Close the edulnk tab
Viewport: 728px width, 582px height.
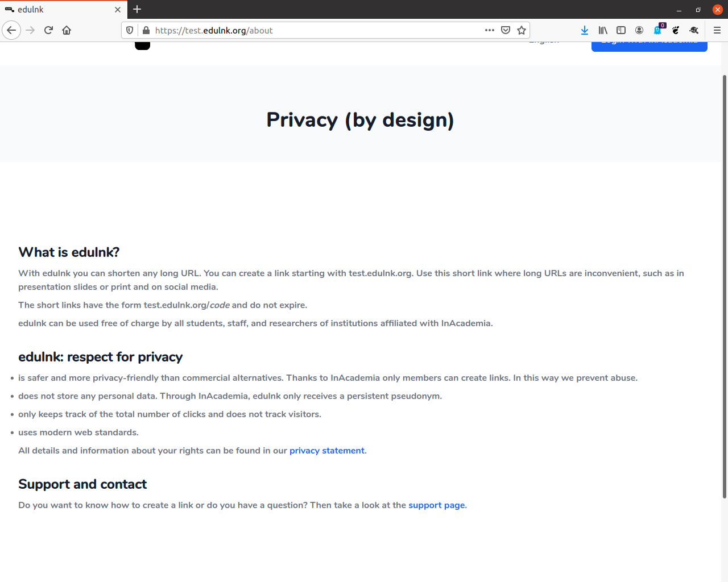coord(118,10)
